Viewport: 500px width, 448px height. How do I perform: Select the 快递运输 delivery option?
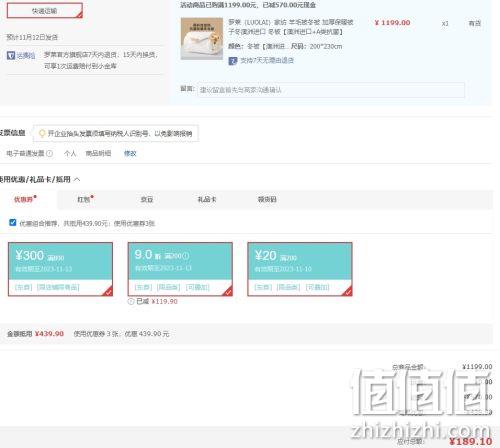45,11
